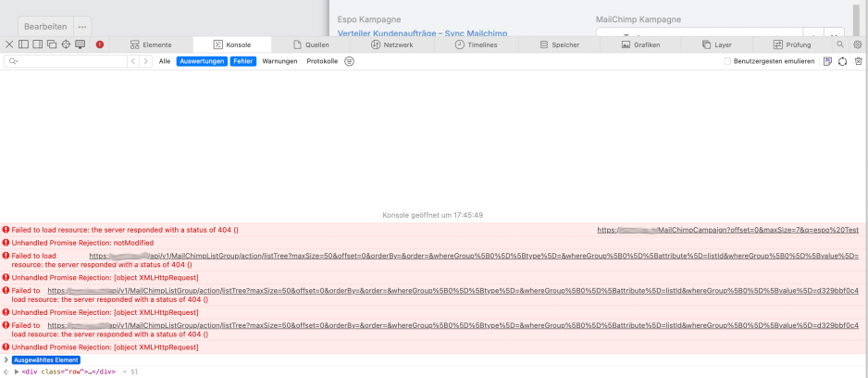The image size is (868, 378).
Task: Click 'Konsole geöffnet um 17:45:49' text
Action: click(x=433, y=215)
